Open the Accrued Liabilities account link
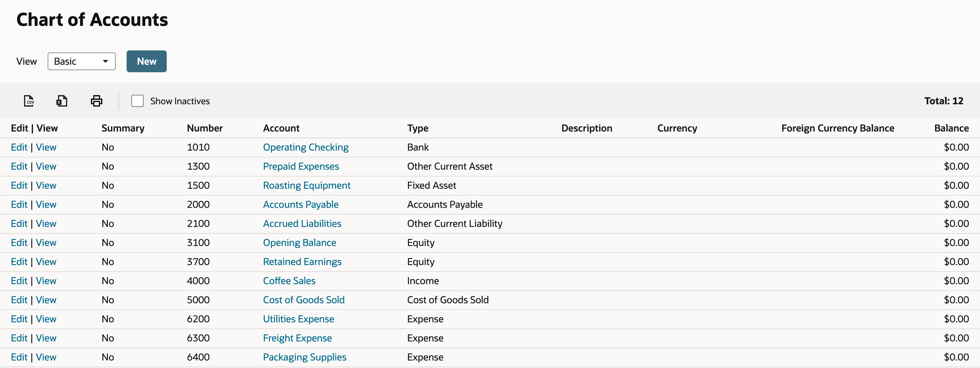The width and height of the screenshot is (980, 368). (302, 224)
